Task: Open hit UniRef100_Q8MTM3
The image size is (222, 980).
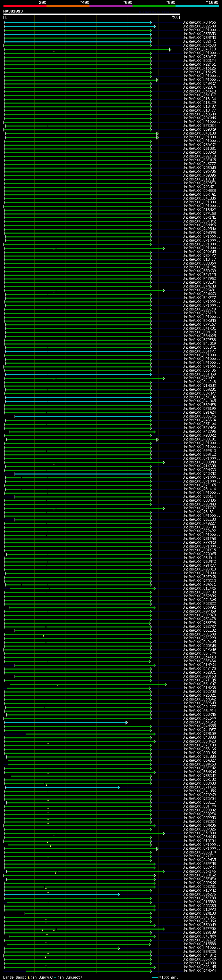Action: [199, 38]
